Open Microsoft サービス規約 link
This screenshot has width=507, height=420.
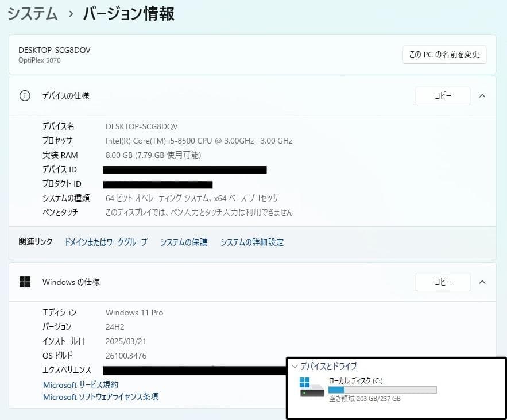80,385
